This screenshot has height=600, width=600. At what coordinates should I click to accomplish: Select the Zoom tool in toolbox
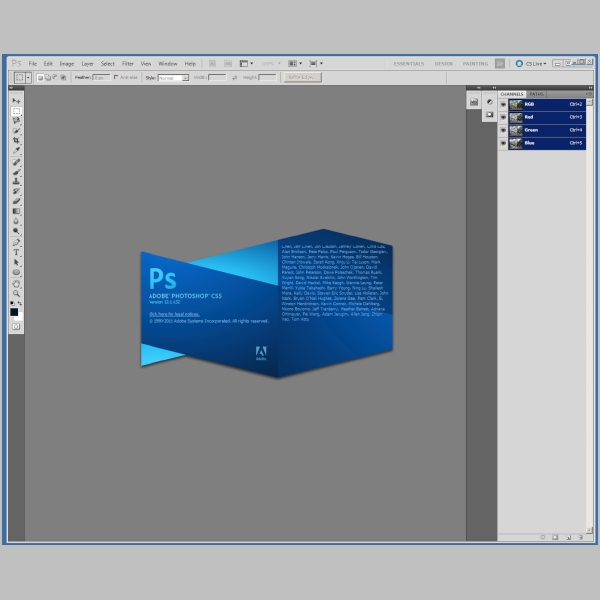coord(16,293)
